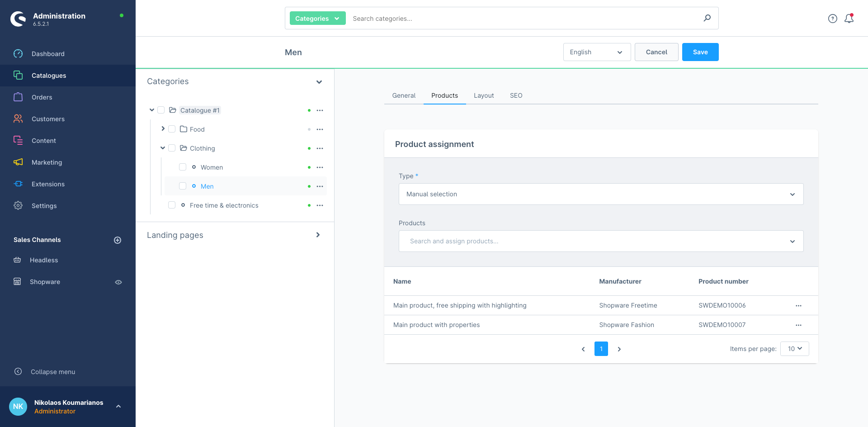
Task: Open the Items per page dropdown
Action: tap(795, 349)
